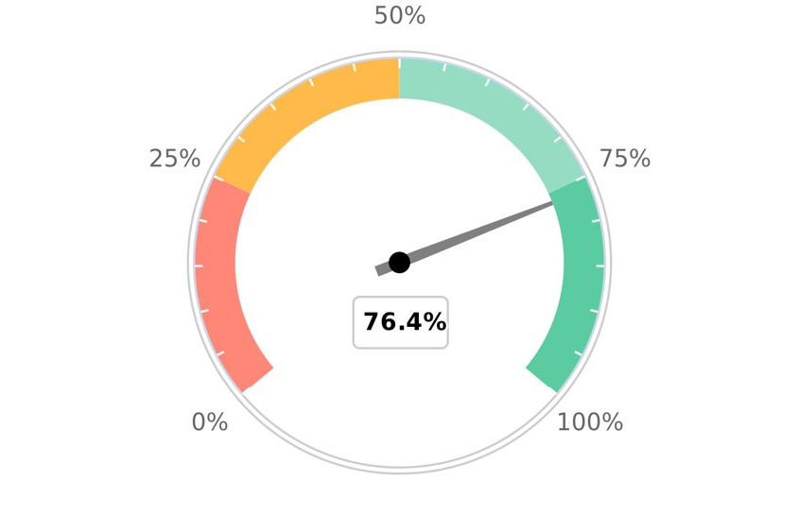Click the 75% scale label

(x=625, y=159)
